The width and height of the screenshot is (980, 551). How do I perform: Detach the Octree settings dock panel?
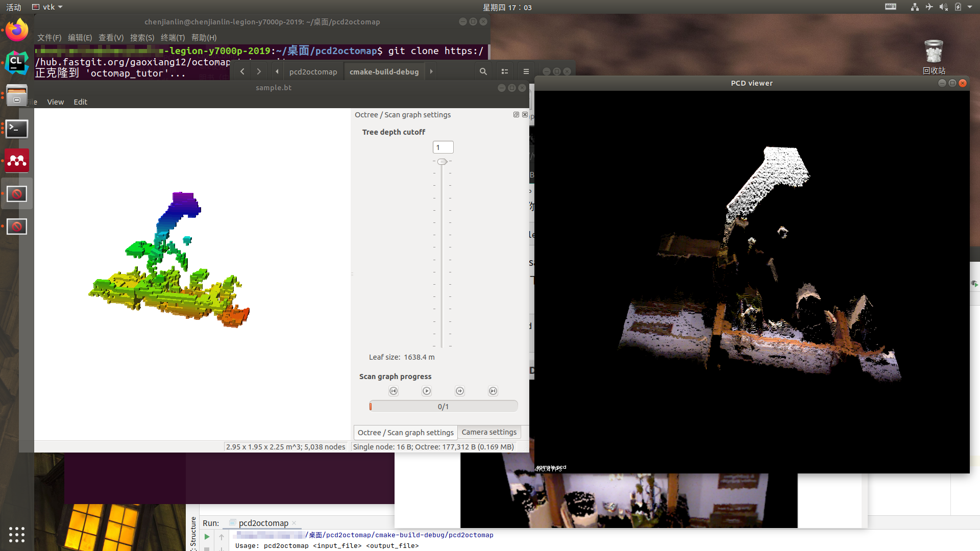click(x=516, y=115)
